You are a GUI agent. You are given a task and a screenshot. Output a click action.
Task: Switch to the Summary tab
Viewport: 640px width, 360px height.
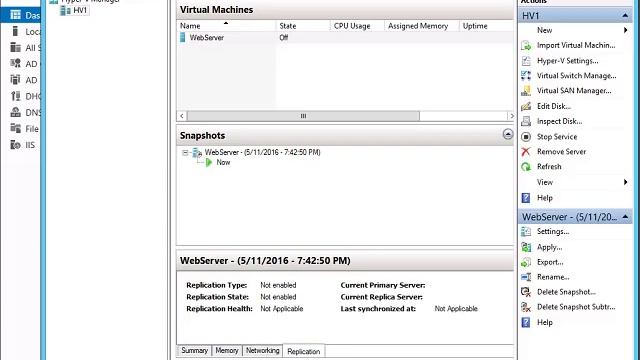pos(195,351)
